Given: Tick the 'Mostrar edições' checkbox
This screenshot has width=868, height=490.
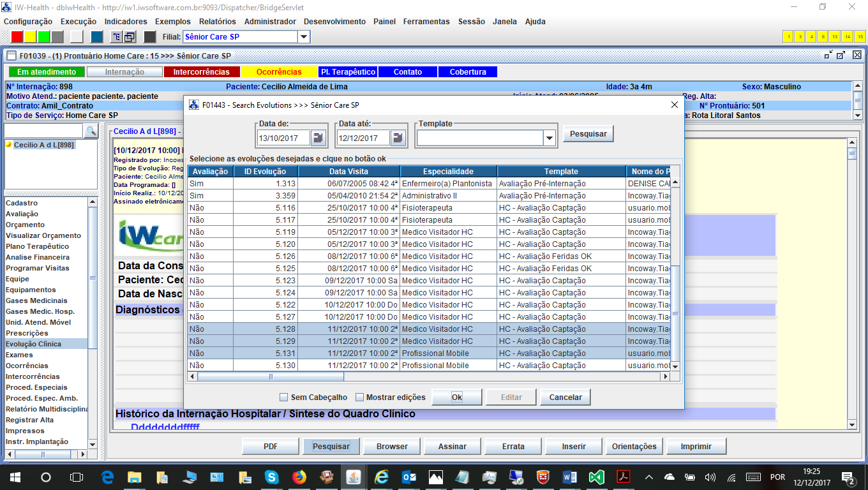Looking at the screenshot, I should click(360, 397).
